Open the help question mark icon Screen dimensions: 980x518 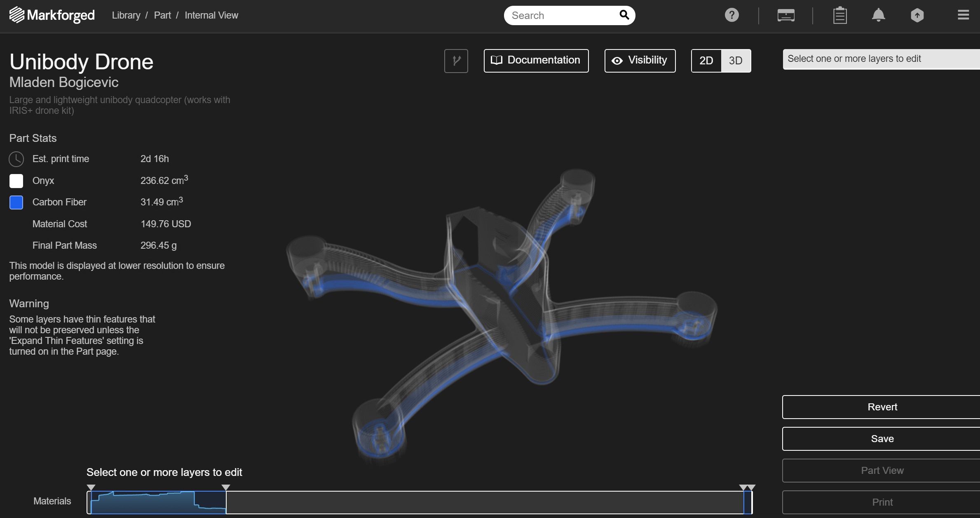[731, 15]
